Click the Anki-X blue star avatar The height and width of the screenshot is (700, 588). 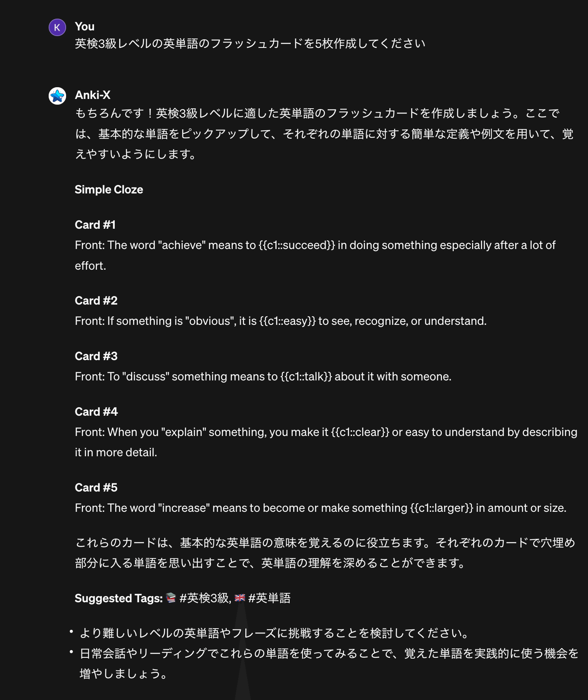tap(57, 96)
